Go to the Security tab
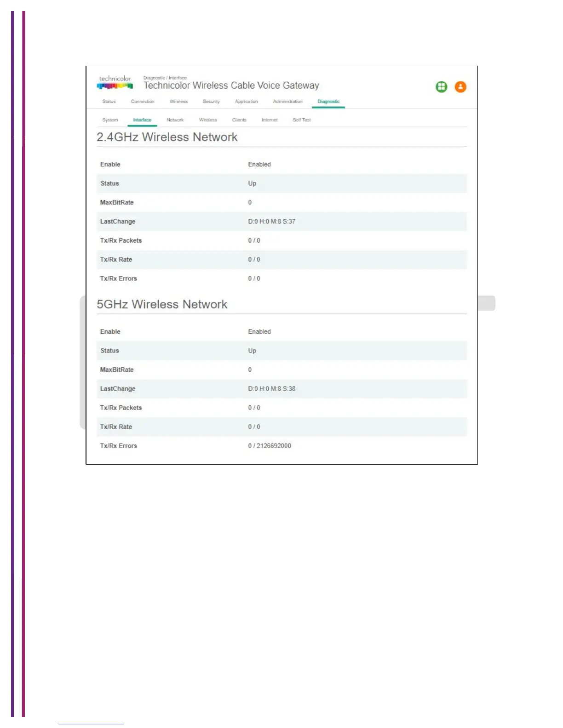 tap(211, 102)
